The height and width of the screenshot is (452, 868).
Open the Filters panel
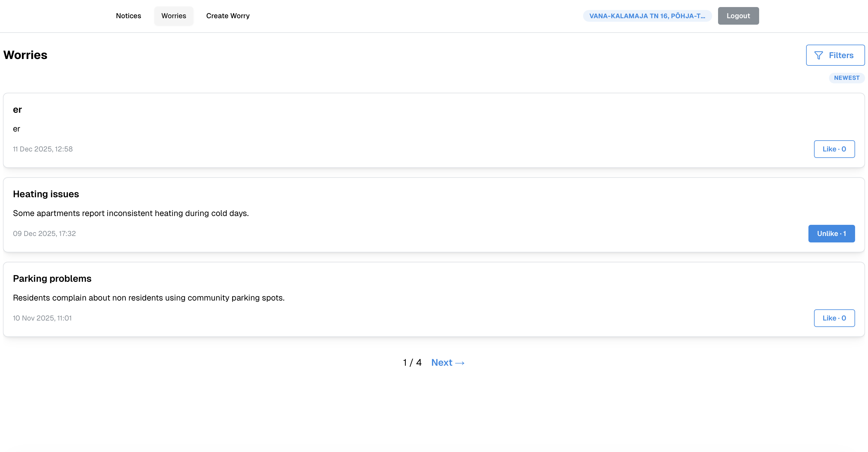pos(835,55)
